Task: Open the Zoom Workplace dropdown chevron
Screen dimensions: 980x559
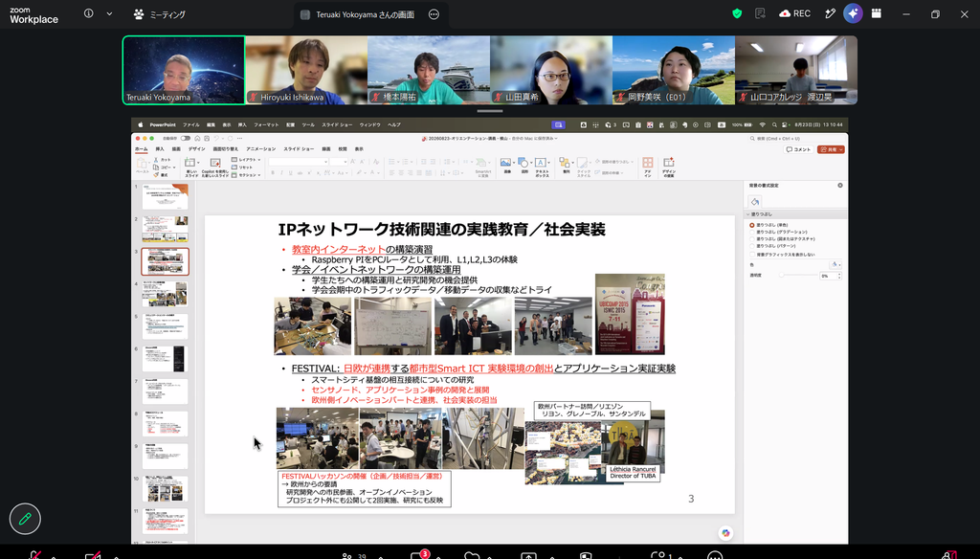Action: point(109,13)
